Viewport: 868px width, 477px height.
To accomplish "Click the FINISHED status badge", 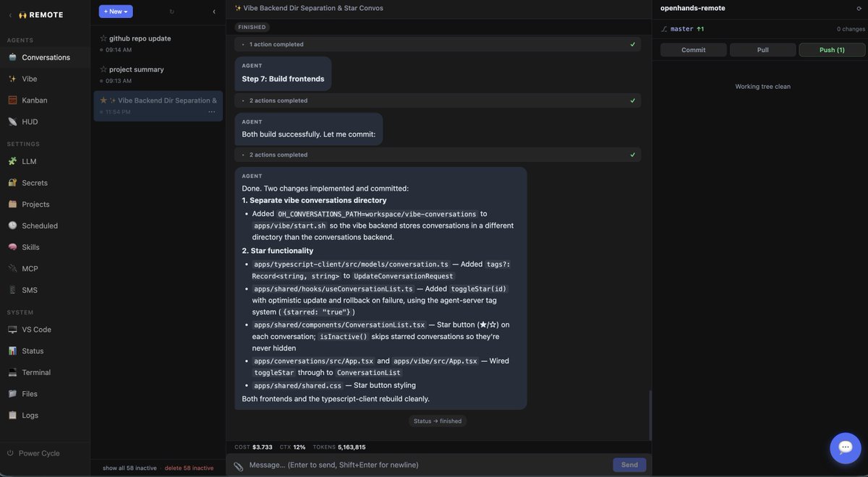I will (x=252, y=27).
